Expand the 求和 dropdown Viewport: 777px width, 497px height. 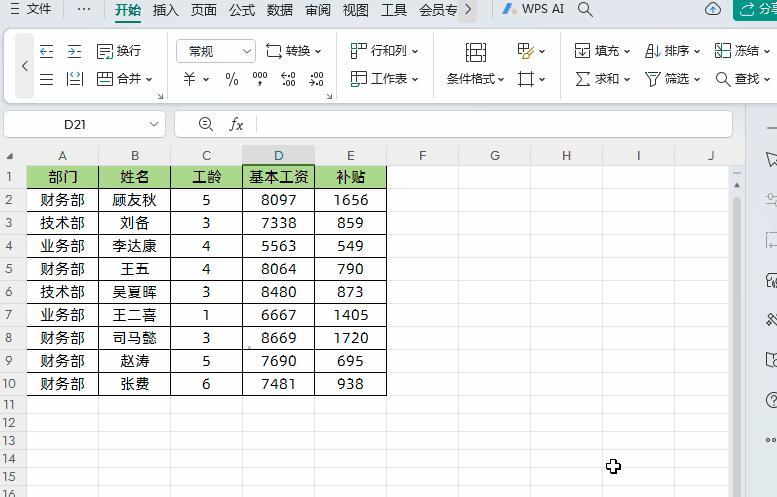pyautogui.click(x=627, y=79)
